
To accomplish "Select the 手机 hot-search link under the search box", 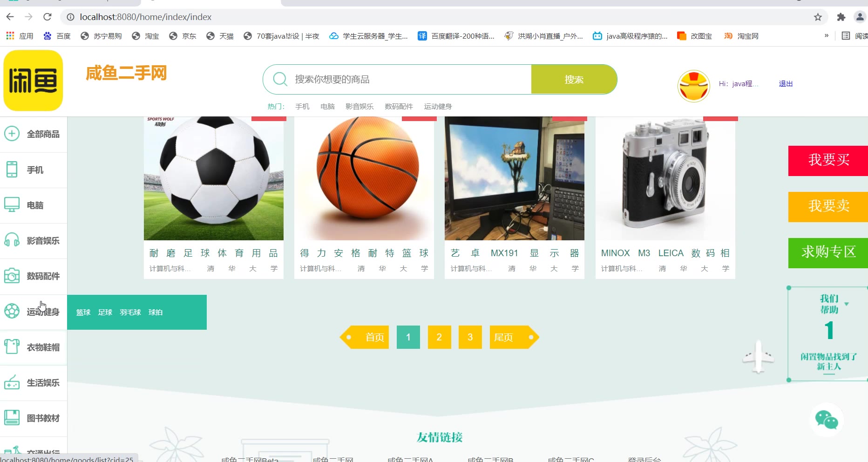I will click(302, 107).
